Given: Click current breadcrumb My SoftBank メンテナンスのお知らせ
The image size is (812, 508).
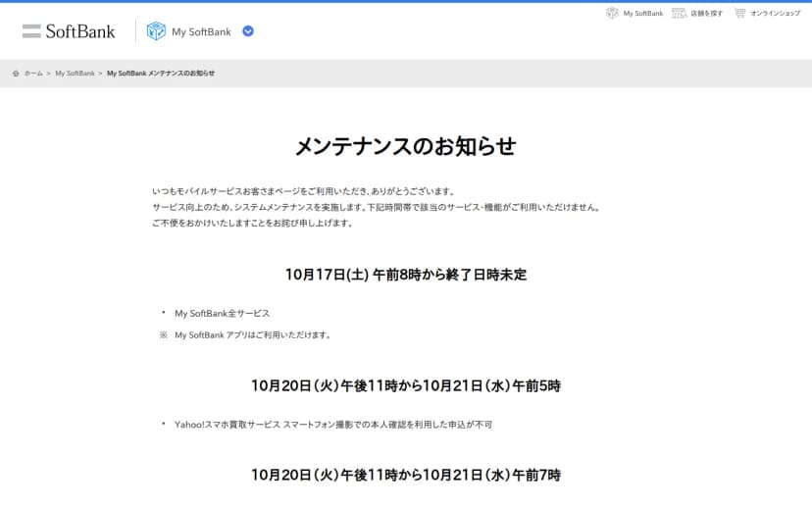Looking at the screenshot, I should point(161,74).
